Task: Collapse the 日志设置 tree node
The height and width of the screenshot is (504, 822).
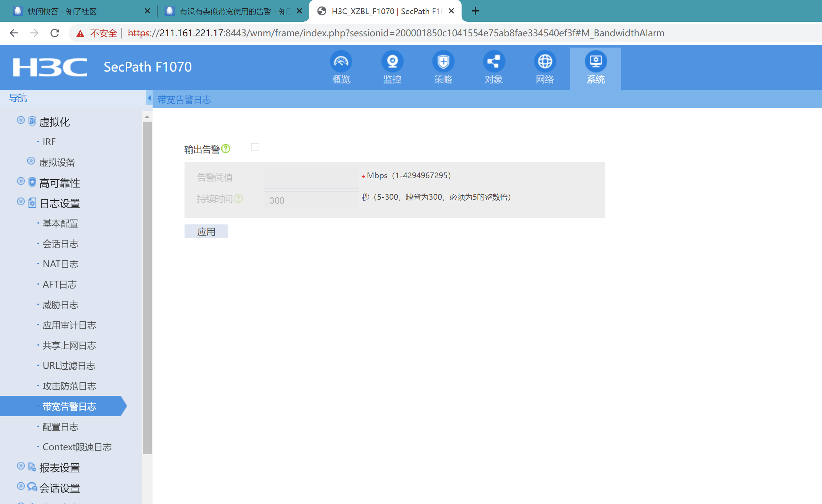Action: [21, 202]
